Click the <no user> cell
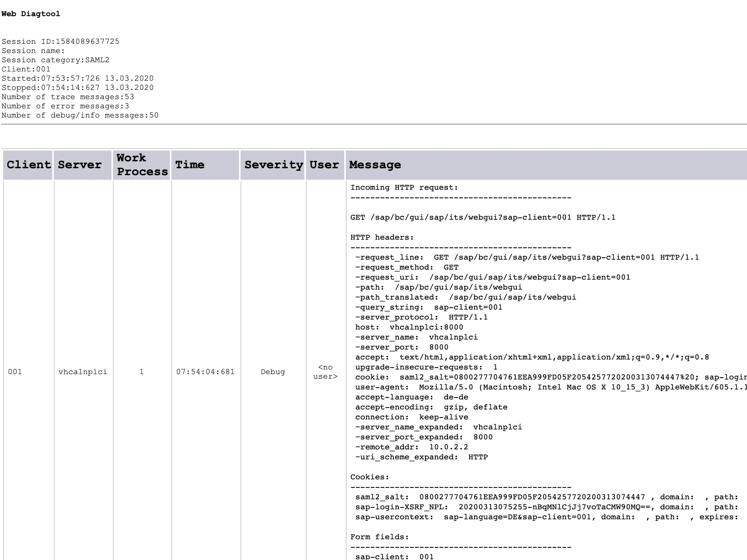Viewport: 747px width, 560px height. 325,372
